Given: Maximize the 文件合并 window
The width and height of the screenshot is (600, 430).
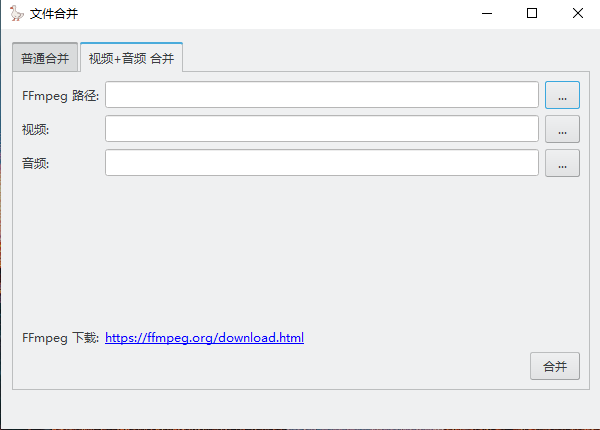Looking at the screenshot, I should (532, 13).
